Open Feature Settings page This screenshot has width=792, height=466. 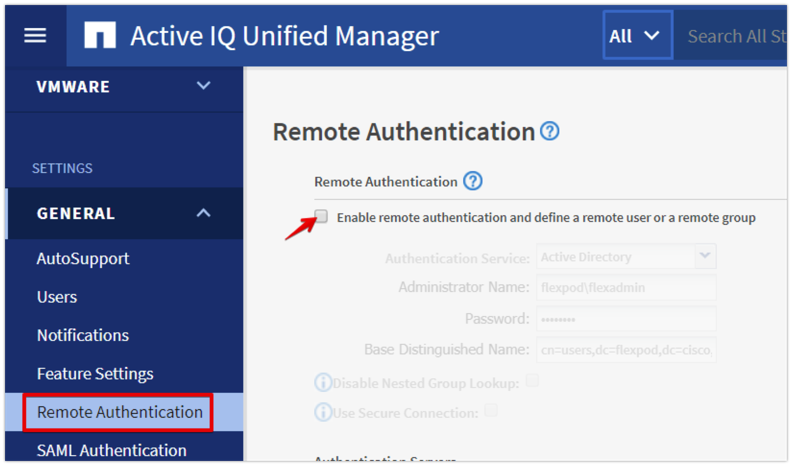(x=95, y=374)
